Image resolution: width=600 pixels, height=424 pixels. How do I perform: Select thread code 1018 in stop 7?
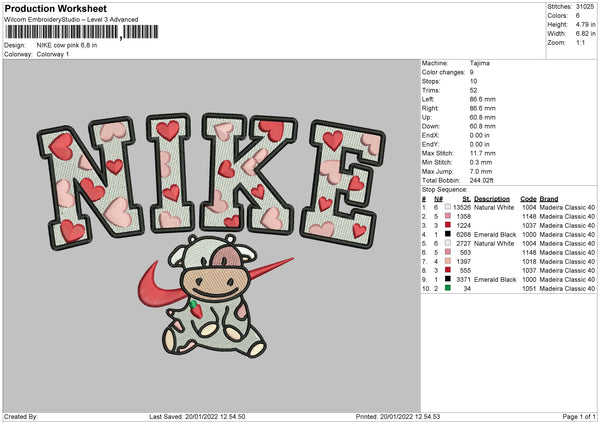(x=529, y=261)
